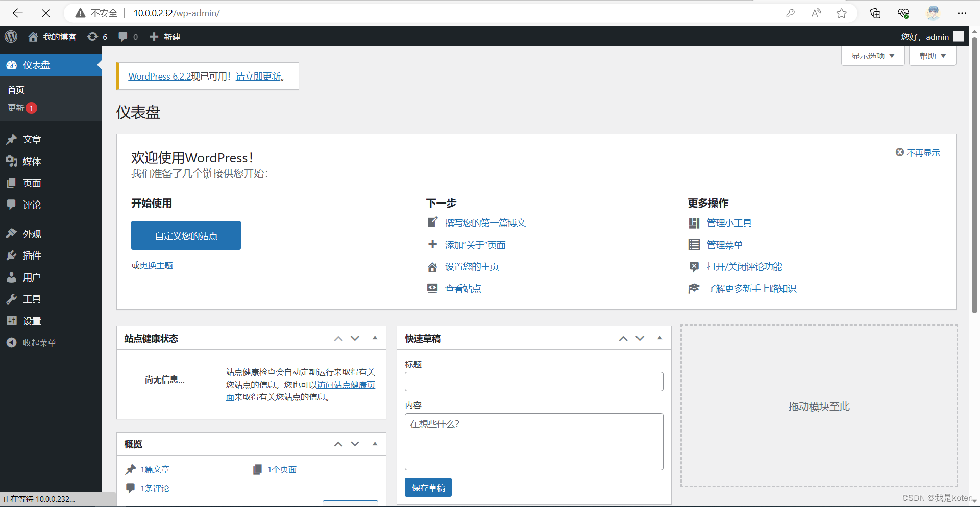Click the 保存草稿 button
Image resolution: width=980 pixels, height=507 pixels.
click(428, 488)
